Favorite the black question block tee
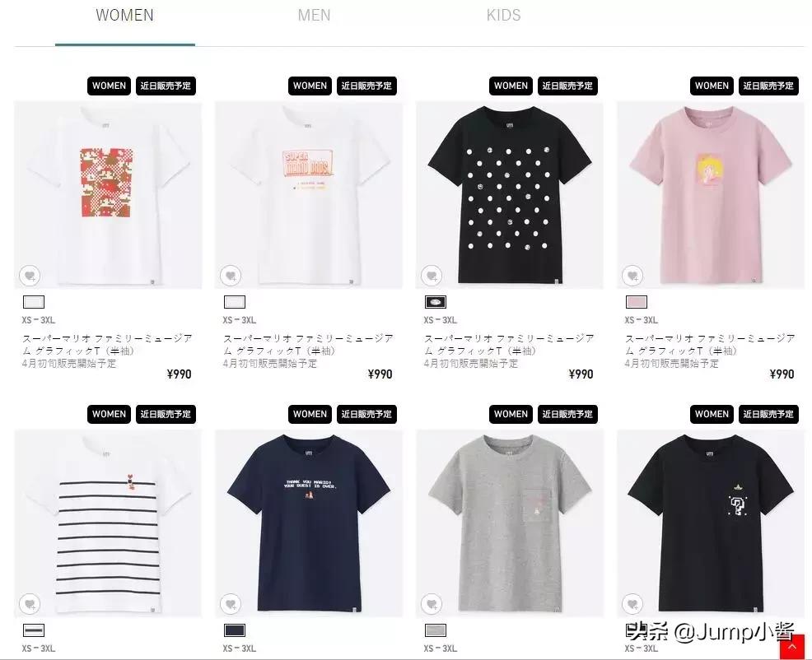 click(x=632, y=603)
